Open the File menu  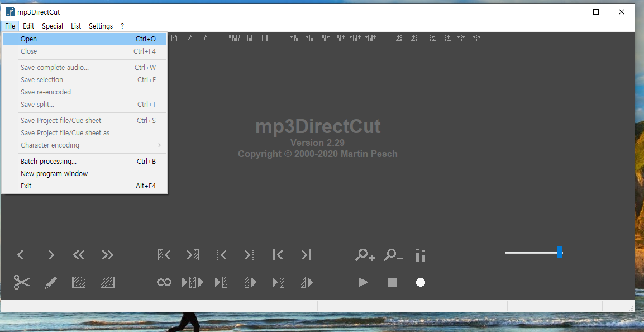tap(10, 26)
